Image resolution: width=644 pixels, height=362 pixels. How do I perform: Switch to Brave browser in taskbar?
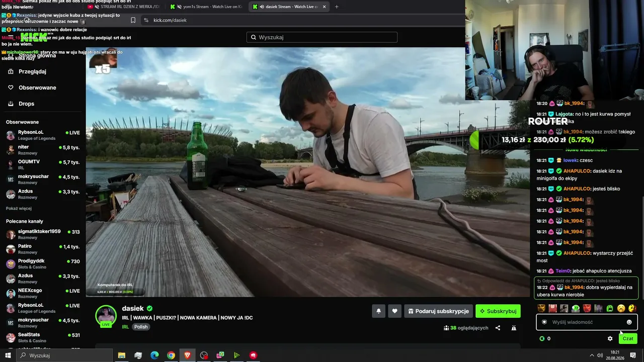188,355
